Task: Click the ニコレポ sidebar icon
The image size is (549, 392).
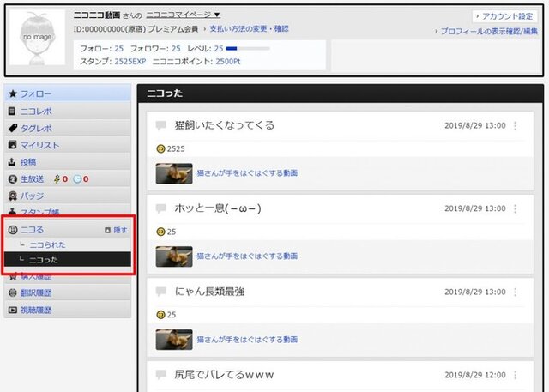Action: (12, 111)
